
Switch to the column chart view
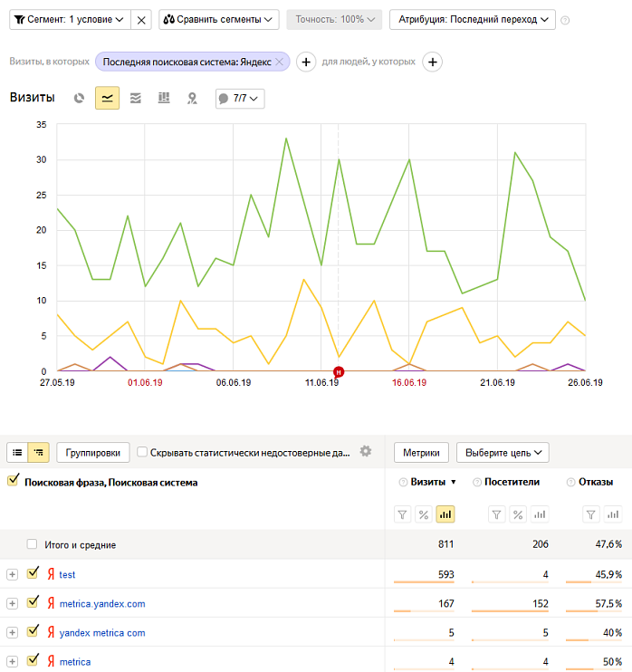click(x=164, y=98)
